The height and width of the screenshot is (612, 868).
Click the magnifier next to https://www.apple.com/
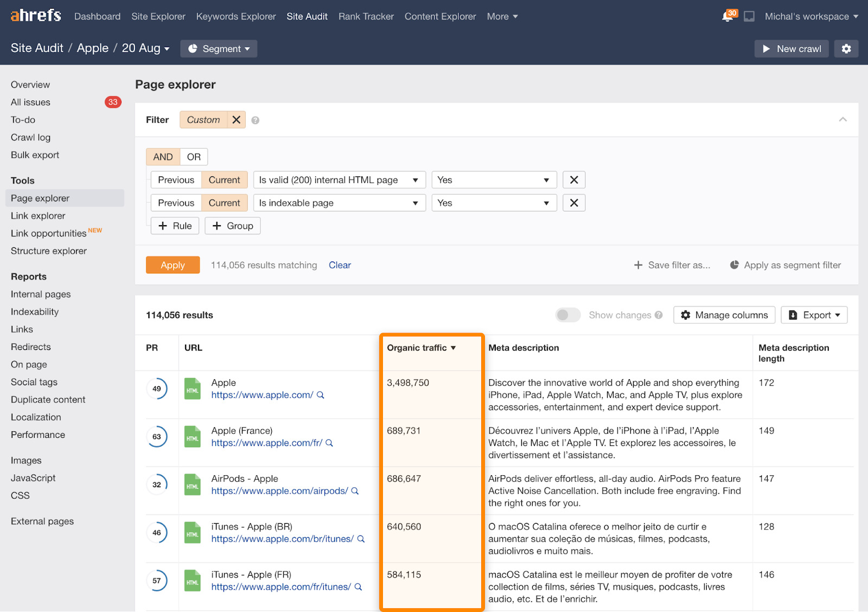[321, 395]
